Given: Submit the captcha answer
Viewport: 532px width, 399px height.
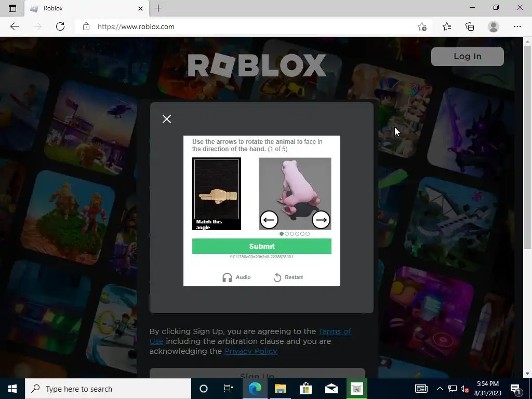Looking at the screenshot, I should tap(262, 246).
